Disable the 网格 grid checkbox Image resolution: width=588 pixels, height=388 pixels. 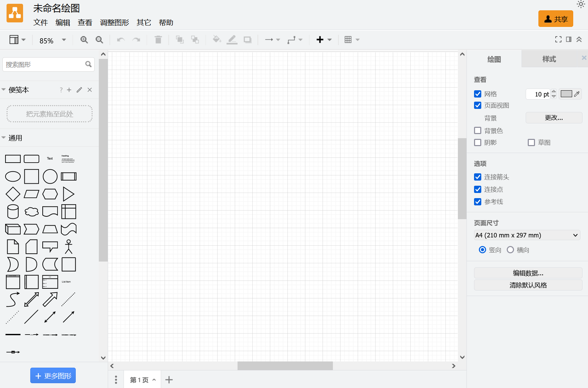(x=477, y=94)
